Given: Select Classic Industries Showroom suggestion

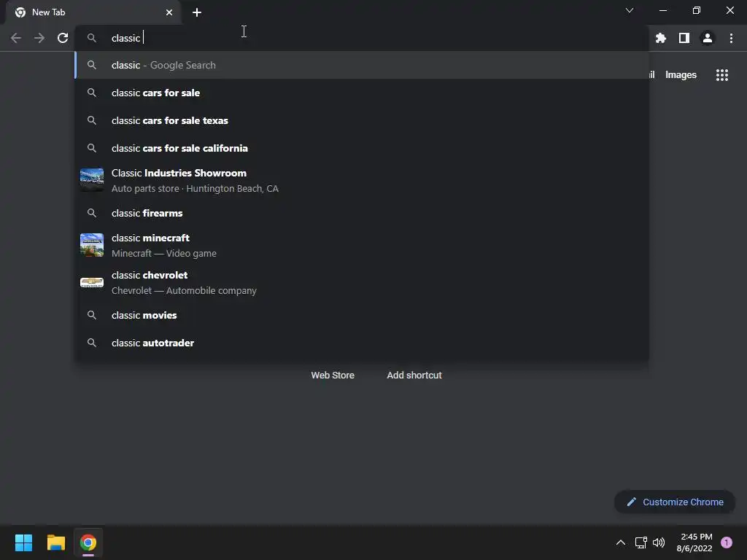Looking at the screenshot, I should click(x=362, y=181).
